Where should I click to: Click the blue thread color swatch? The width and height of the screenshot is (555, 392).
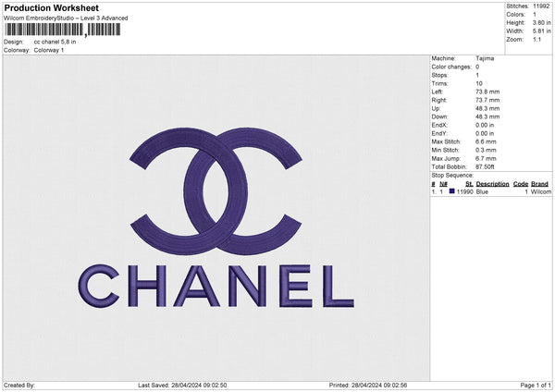pos(452,191)
